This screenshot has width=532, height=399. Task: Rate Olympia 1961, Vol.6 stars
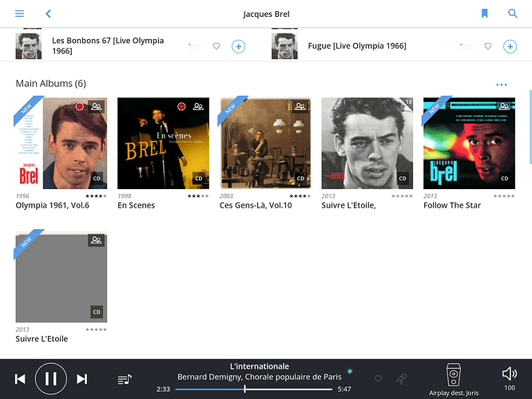[x=96, y=196]
